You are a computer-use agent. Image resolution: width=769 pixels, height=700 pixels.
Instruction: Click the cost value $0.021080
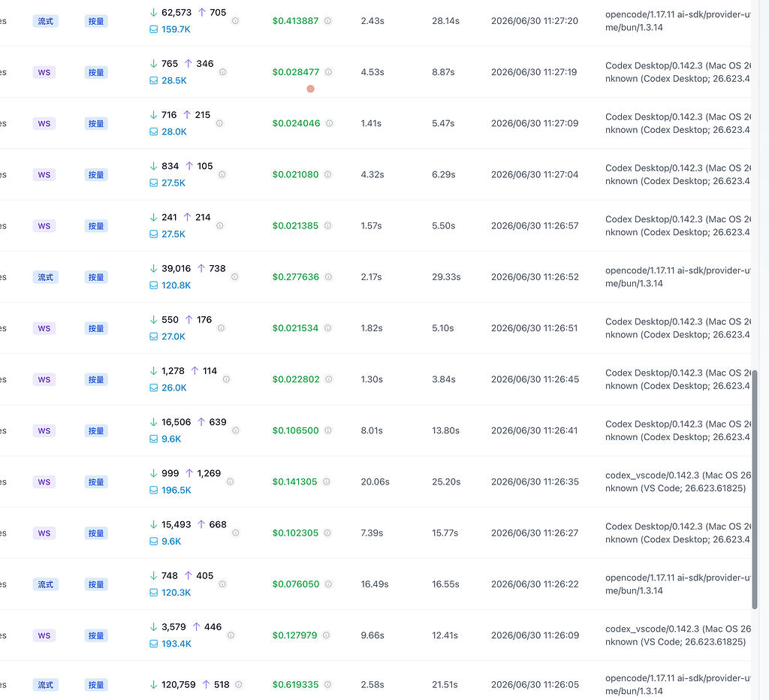(x=295, y=175)
